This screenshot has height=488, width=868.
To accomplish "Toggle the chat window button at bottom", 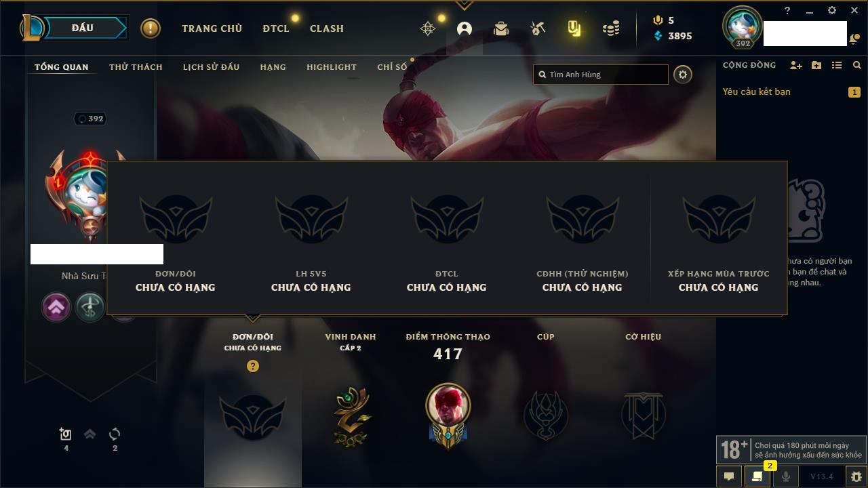I will pyautogui.click(x=729, y=476).
